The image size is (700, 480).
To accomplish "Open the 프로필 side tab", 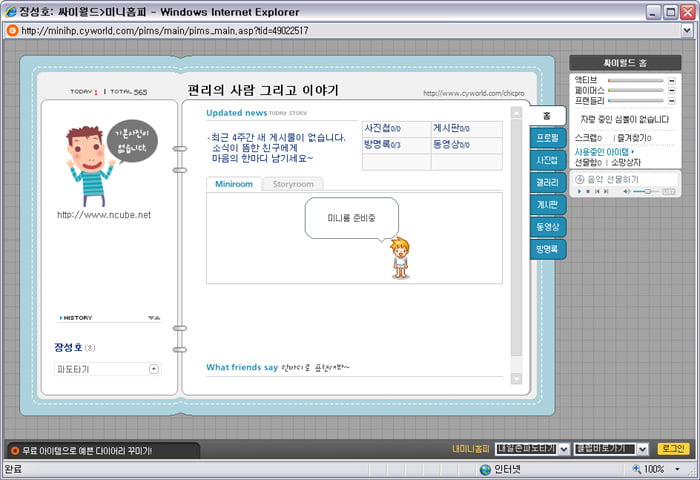I will click(x=548, y=138).
